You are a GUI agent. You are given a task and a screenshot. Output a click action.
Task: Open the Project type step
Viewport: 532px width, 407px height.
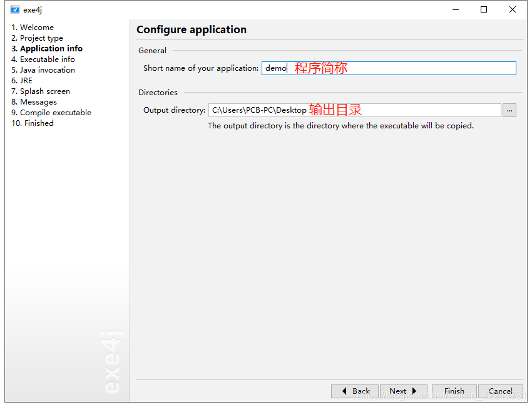pyautogui.click(x=37, y=38)
